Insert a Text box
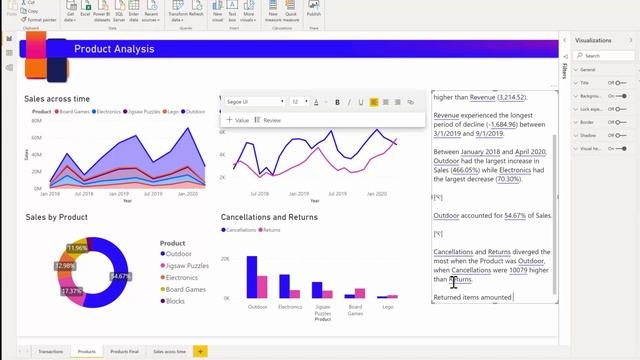The width and height of the screenshot is (640, 360). coord(232,11)
